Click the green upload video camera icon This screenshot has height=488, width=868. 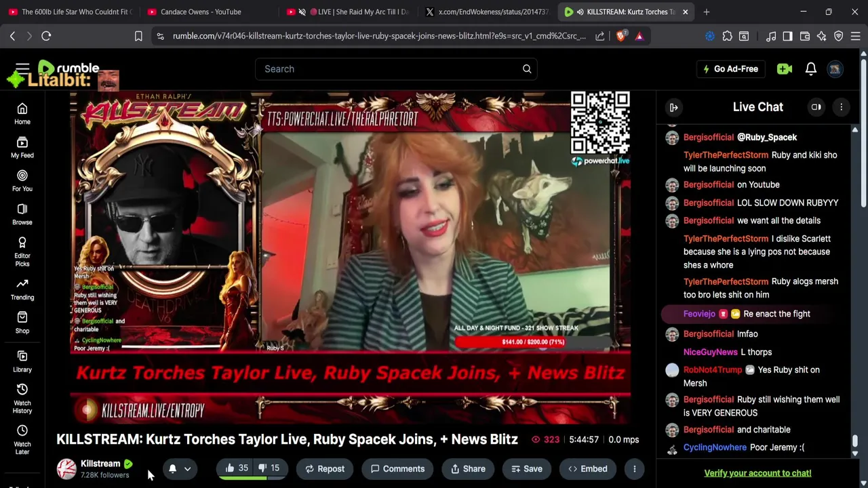pyautogui.click(x=785, y=68)
